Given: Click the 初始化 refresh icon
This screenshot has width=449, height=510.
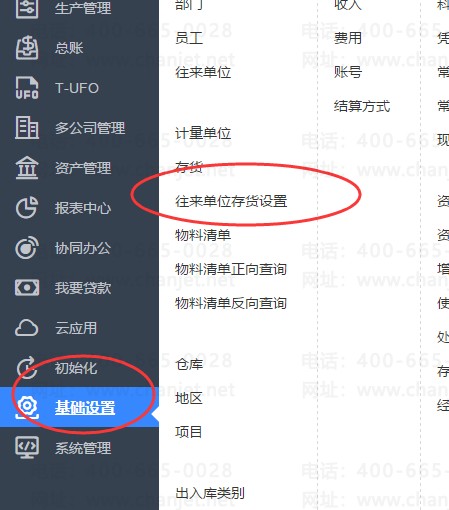Looking at the screenshot, I should (x=27, y=368).
